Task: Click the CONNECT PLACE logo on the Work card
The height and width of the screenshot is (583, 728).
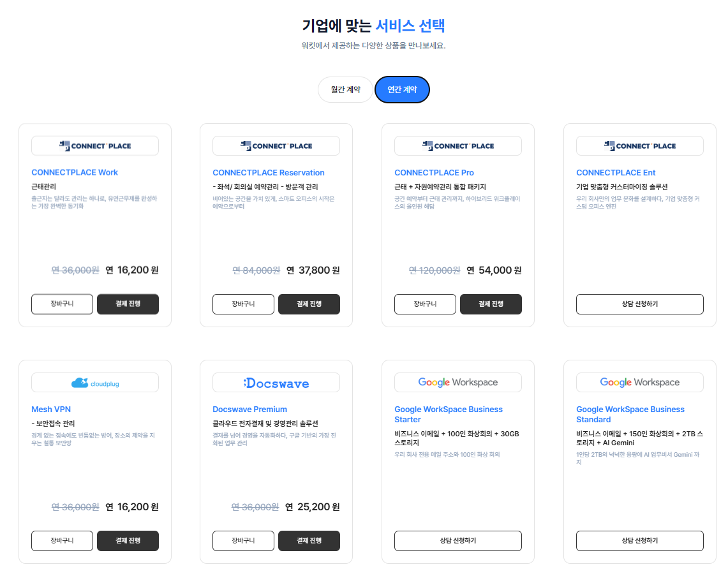Action: coord(94,145)
